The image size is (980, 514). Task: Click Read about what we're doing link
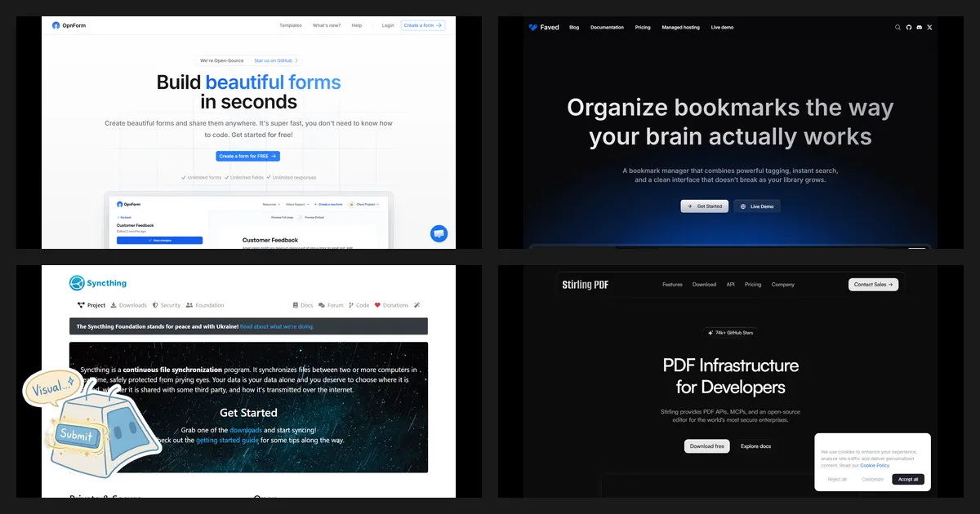pos(277,326)
